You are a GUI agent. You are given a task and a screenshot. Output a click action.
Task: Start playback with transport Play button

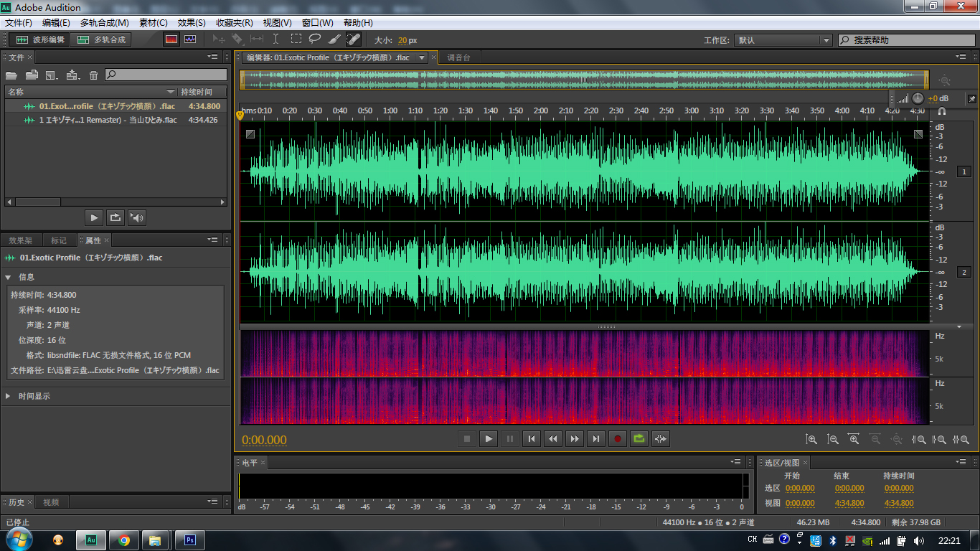[489, 438]
